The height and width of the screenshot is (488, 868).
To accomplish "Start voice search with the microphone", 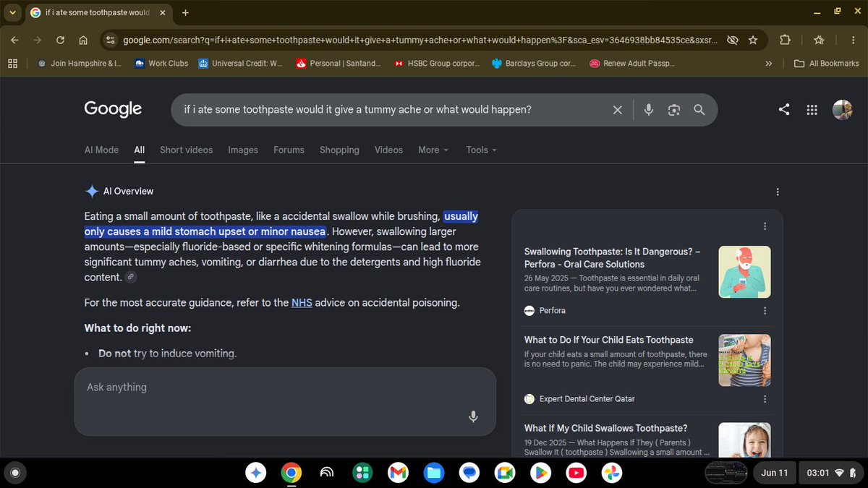I will pyautogui.click(x=649, y=110).
